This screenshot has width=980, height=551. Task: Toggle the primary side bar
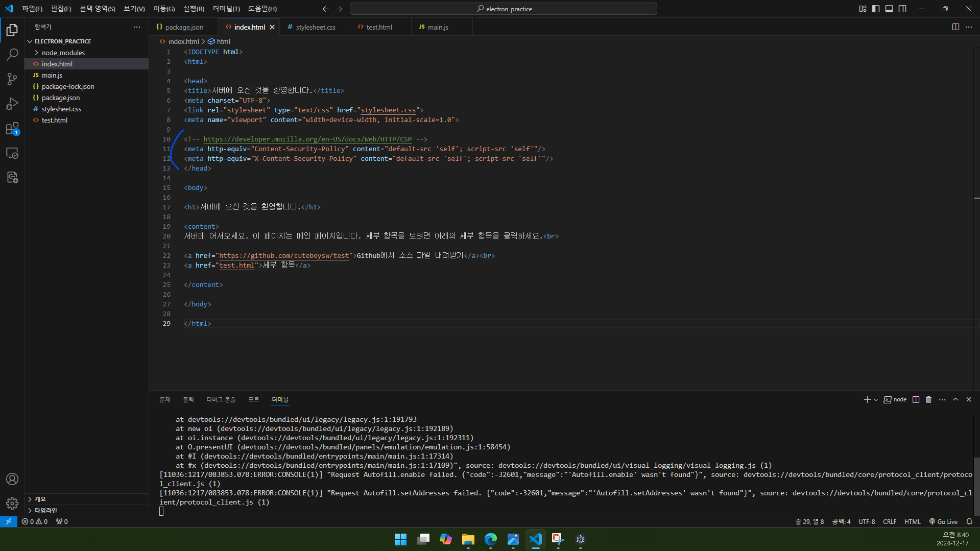click(x=876, y=9)
